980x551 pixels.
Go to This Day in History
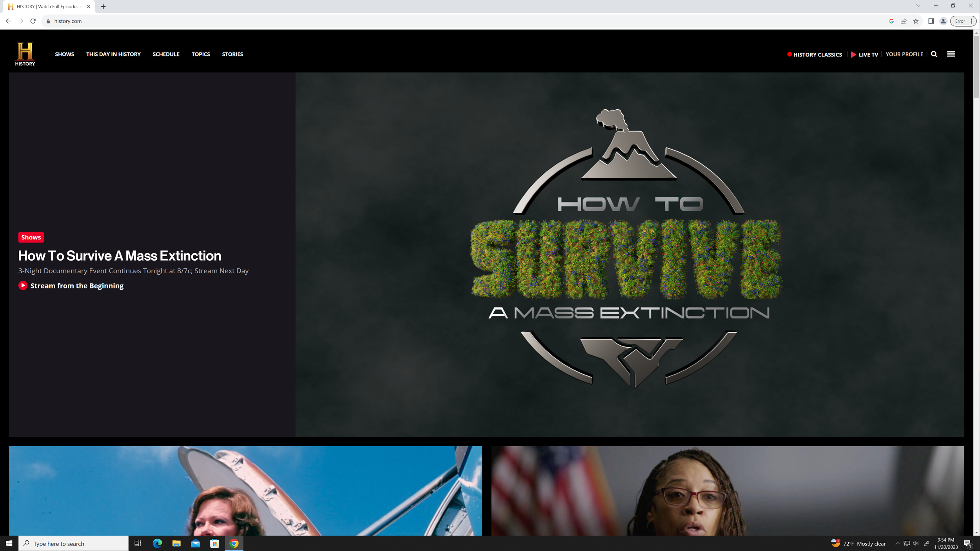tap(113, 54)
